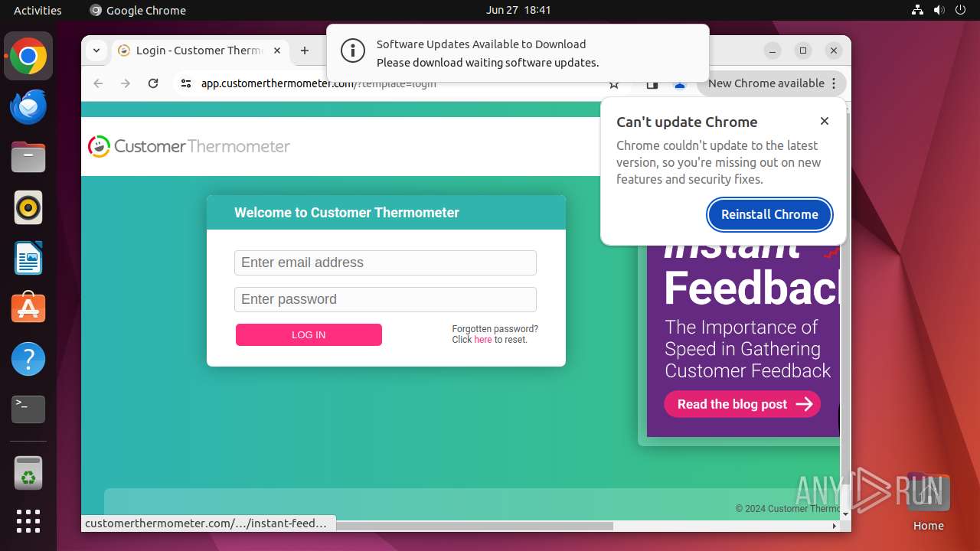This screenshot has width=980, height=551.
Task: Expand the Chrome tab search dropdown
Action: point(96,51)
